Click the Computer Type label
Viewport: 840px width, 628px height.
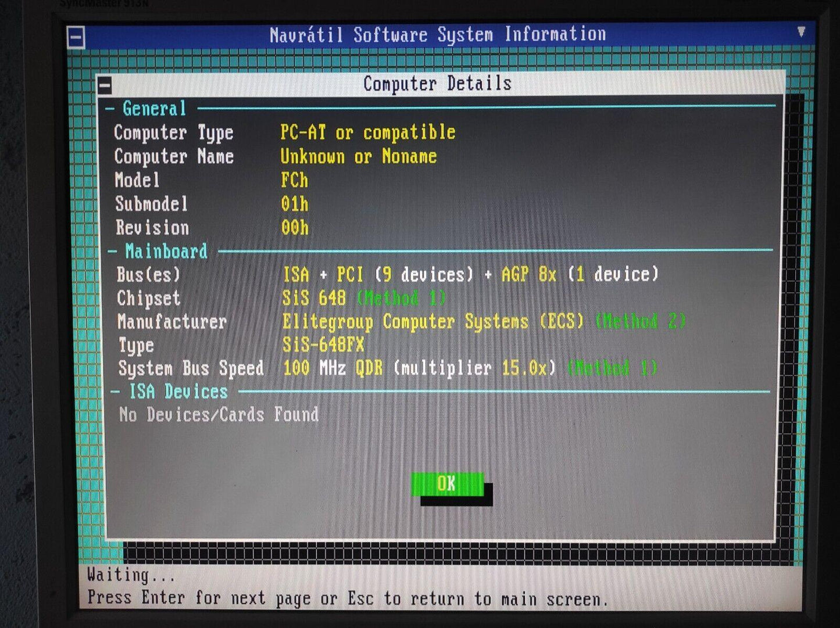[x=173, y=133]
